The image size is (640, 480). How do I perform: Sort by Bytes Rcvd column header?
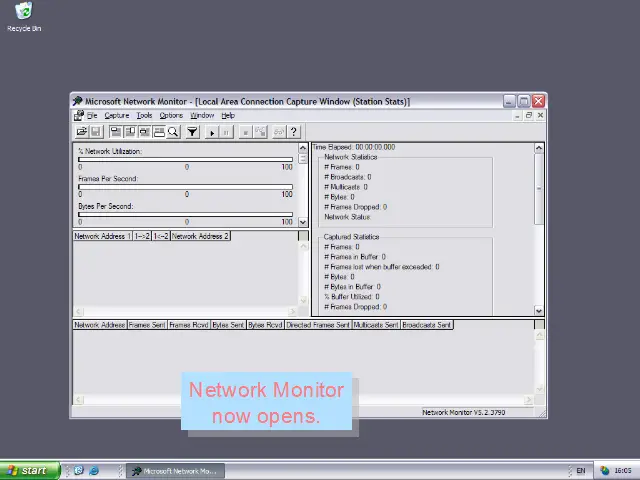click(x=265, y=325)
